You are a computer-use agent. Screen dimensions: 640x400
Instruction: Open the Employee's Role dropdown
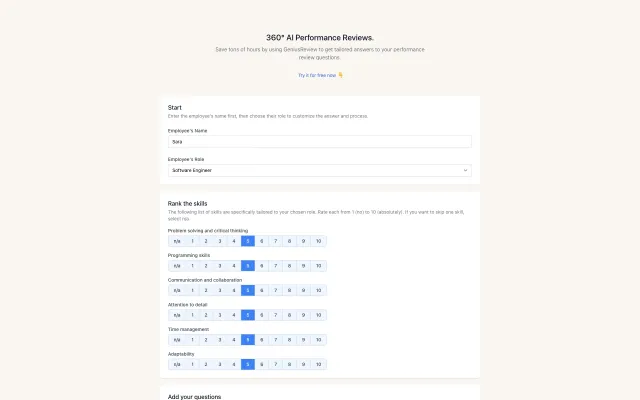(x=319, y=170)
